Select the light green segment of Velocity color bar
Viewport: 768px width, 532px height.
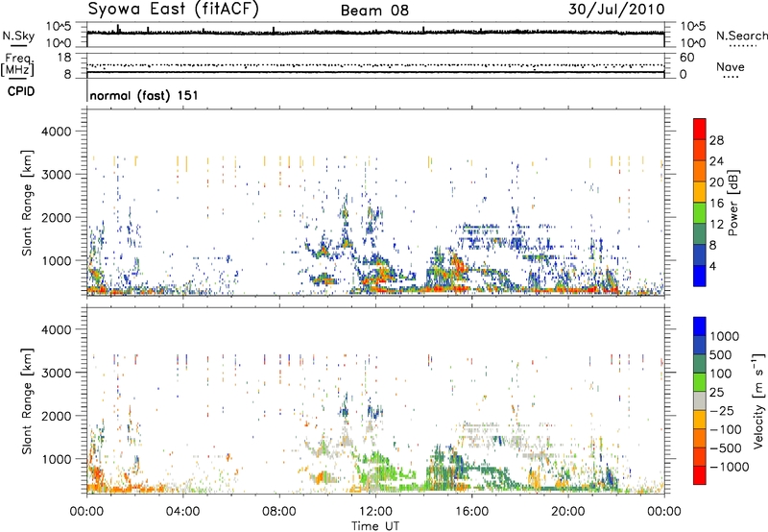coord(700,382)
